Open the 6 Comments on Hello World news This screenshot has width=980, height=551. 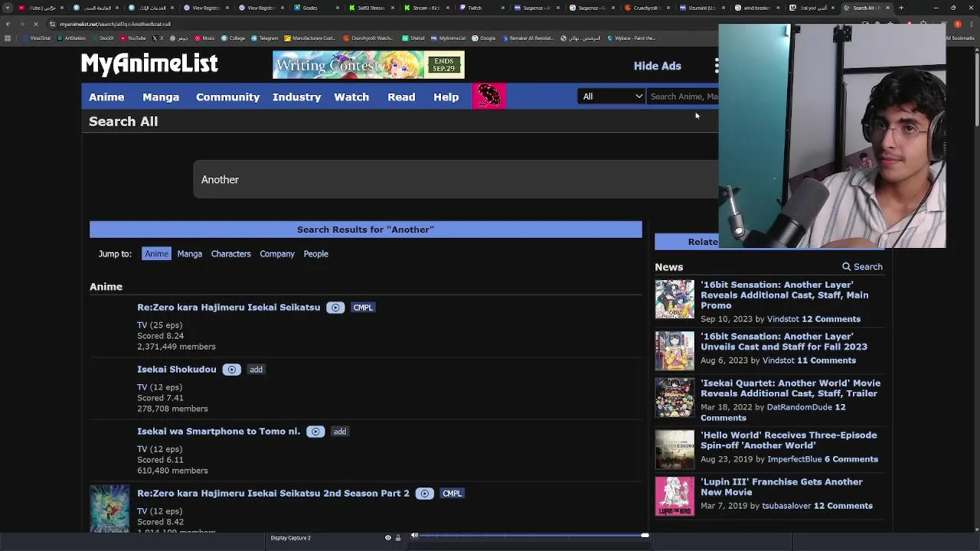pos(851,459)
